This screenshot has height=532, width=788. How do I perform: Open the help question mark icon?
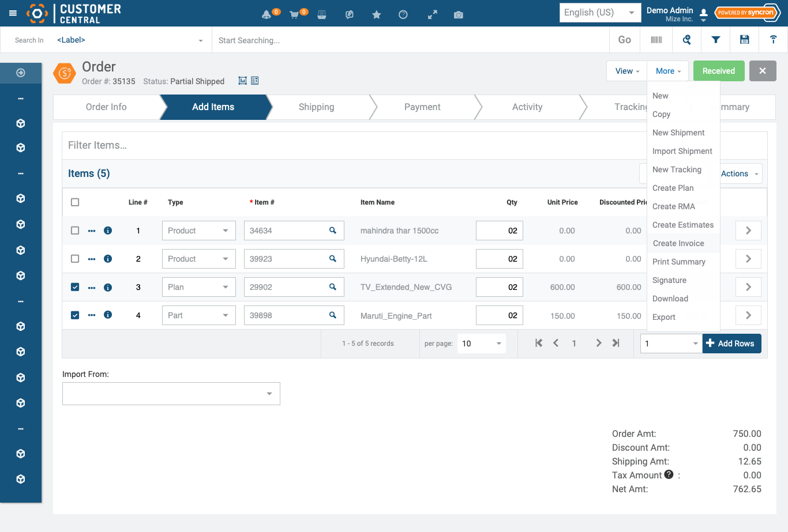[x=403, y=15]
